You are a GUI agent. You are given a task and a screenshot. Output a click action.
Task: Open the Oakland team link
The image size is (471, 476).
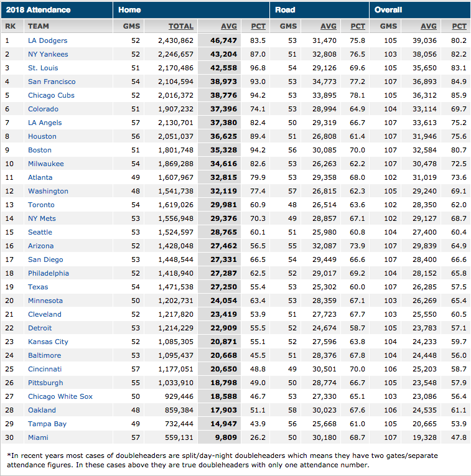[42, 410]
